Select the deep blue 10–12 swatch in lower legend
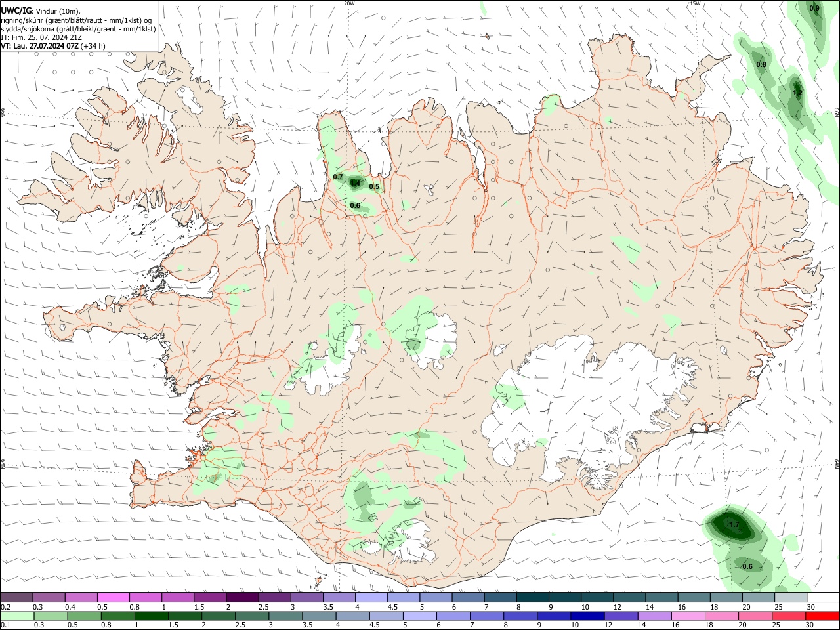 (x=588, y=616)
